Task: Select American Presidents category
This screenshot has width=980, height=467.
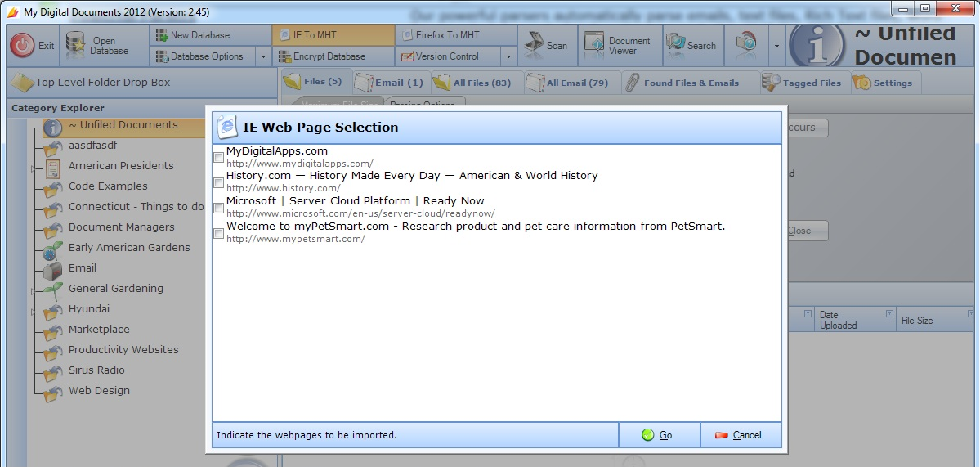Action: pos(121,166)
